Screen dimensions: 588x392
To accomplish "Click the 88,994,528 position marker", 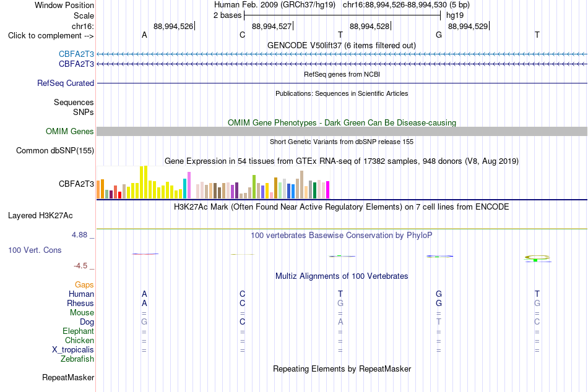I will click(370, 26).
